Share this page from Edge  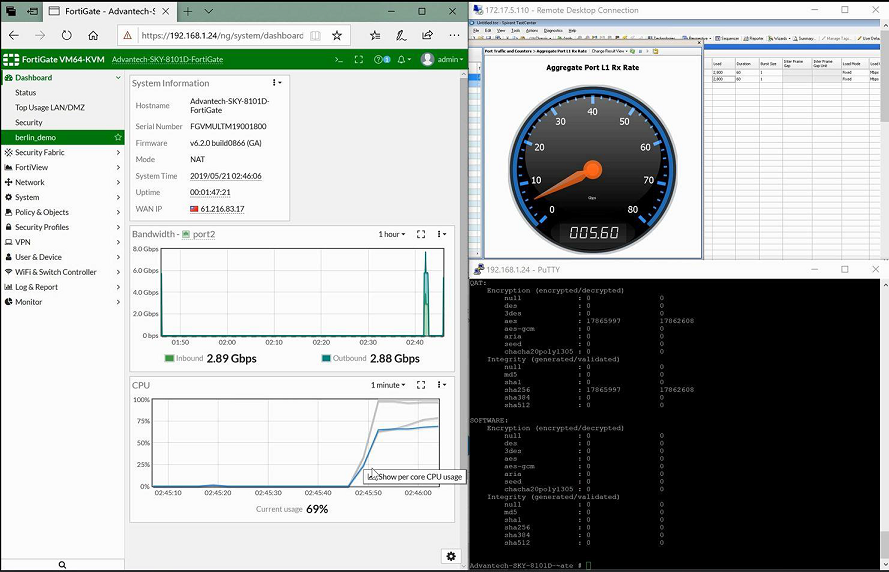[x=427, y=35]
